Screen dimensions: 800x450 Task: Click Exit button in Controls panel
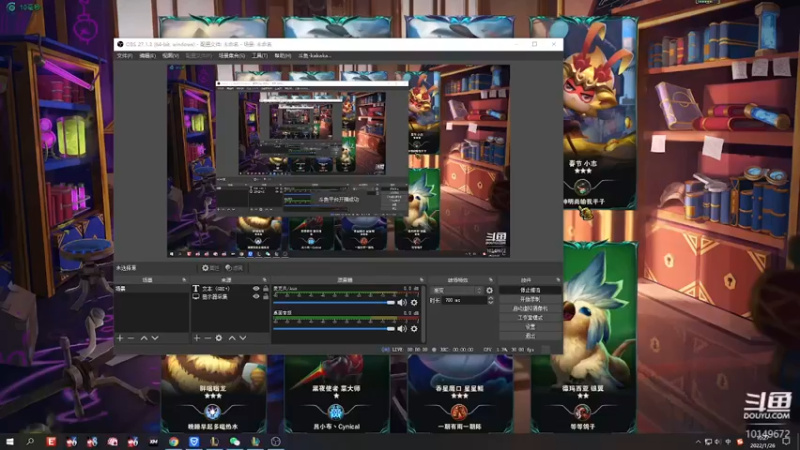point(530,336)
